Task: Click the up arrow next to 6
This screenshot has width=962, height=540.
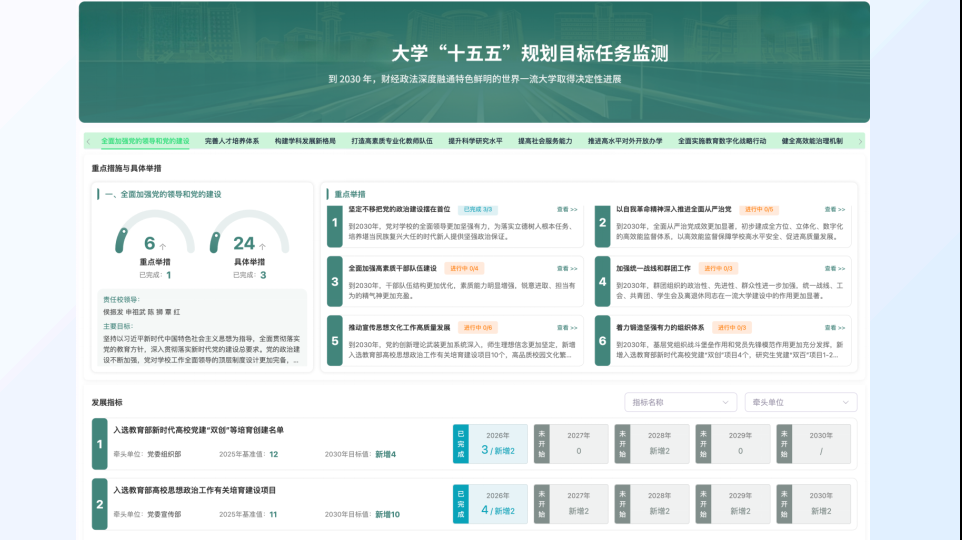Action: [x=163, y=246]
